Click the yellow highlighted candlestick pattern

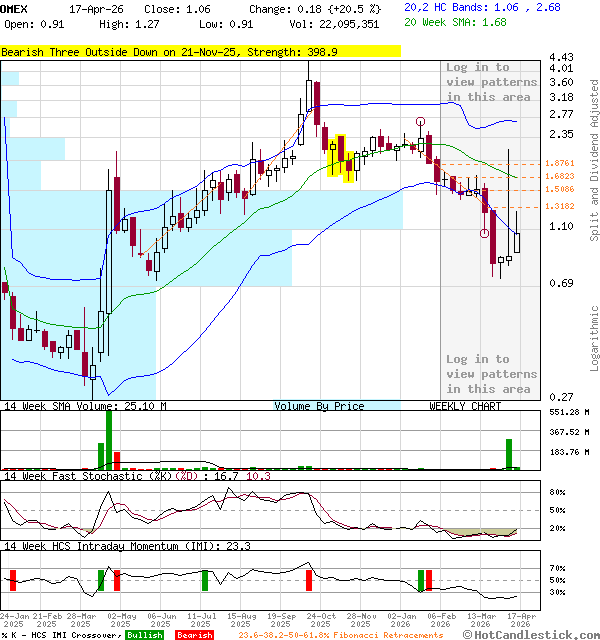click(x=342, y=158)
